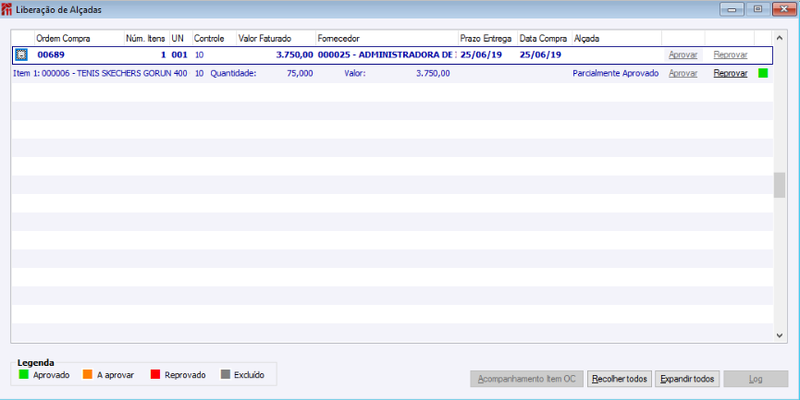The width and height of the screenshot is (800, 400).
Task: Click Parcialmente Aprovado status text
Action: pyautogui.click(x=616, y=73)
